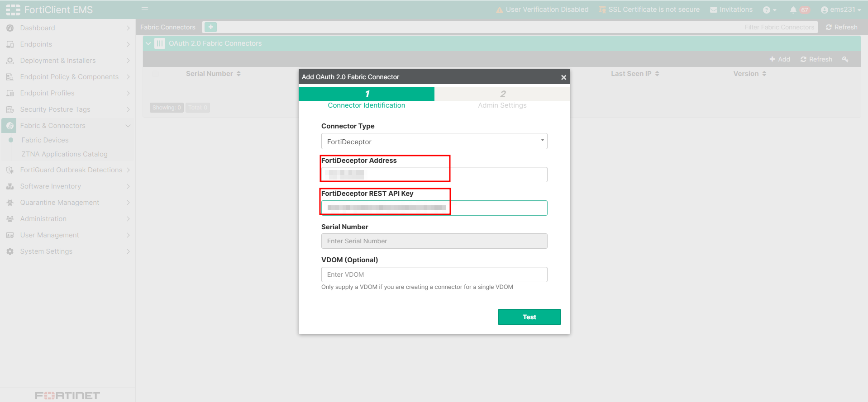The width and height of the screenshot is (868, 402).
Task: Select the Admin Settings step tab
Action: (502, 99)
